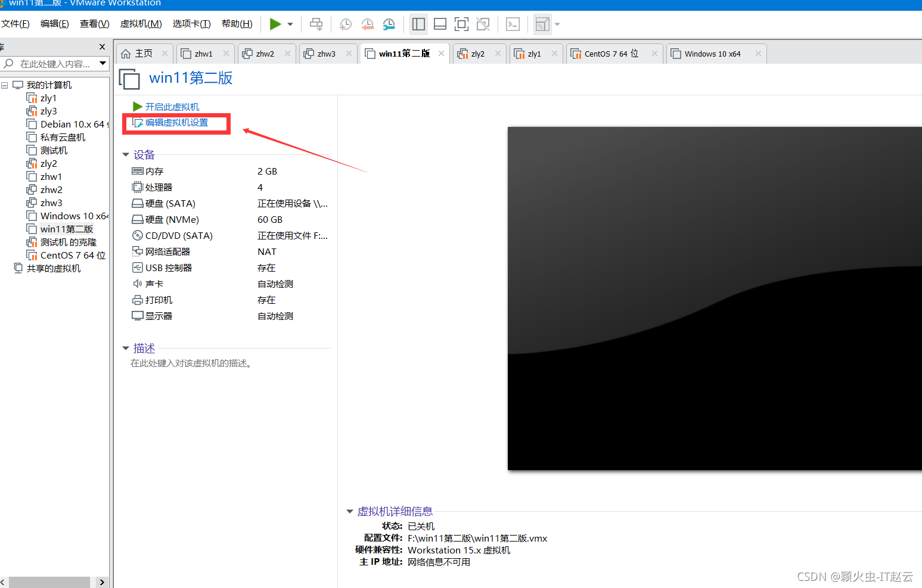Collapse the 描述 section
This screenshot has width=922, height=588.
[x=126, y=348]
